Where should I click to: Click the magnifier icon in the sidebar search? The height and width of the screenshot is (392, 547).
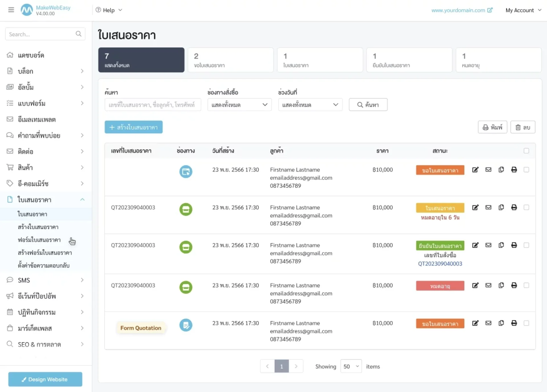click(79, 34)
